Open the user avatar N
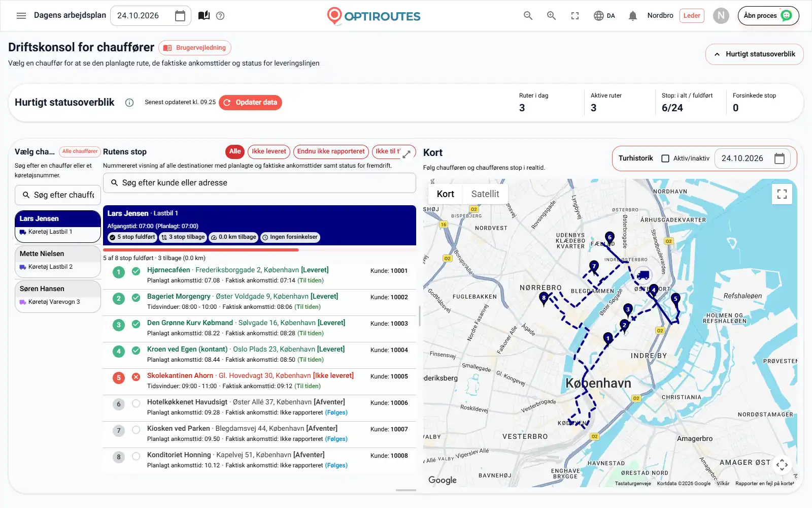The image size is (812, 508). click(x=721, y=16)
